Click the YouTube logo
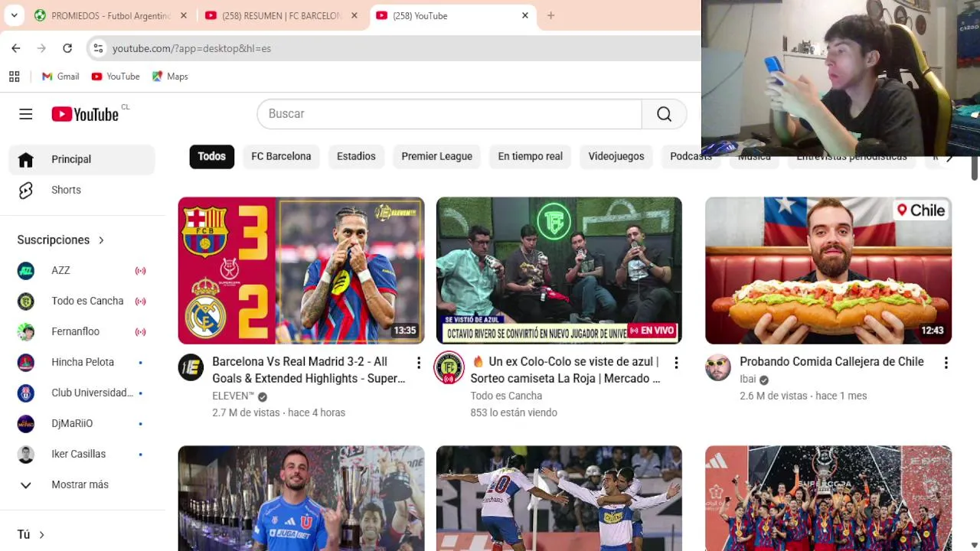 [x=85, y=114]
